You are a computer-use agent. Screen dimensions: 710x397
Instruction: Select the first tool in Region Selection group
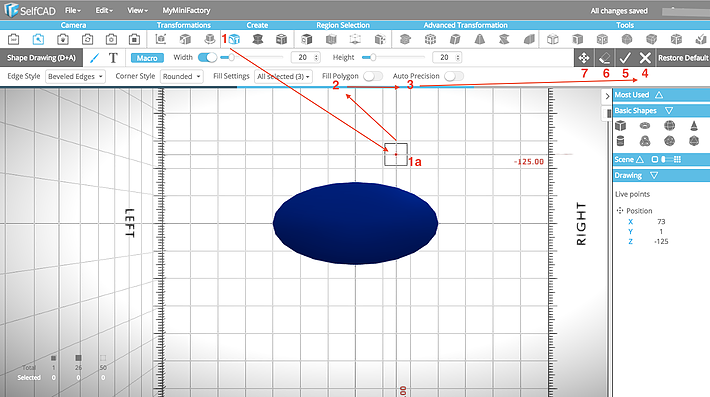click(307, 39)
